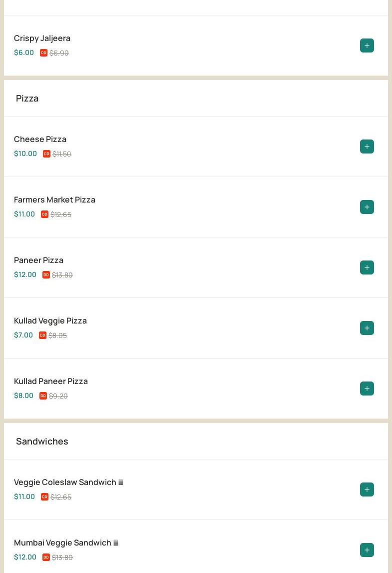Click plus icon for Mumbai Veggie Sandwich
392x573 pixels.
click(367, 550)
